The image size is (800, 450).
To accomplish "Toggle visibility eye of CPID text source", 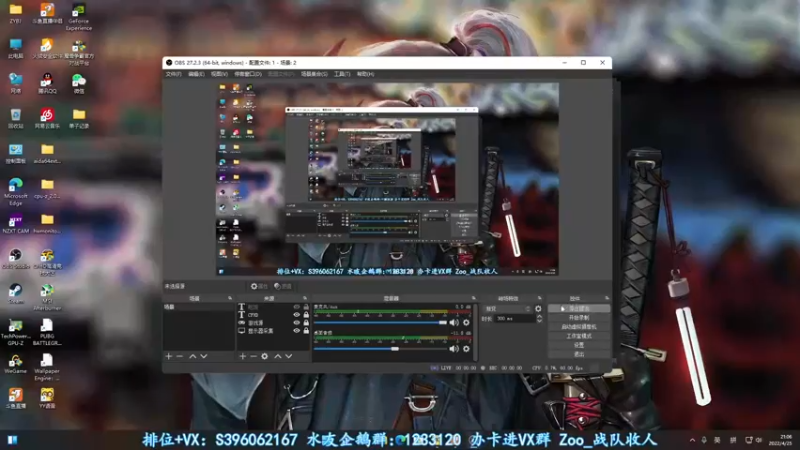I will pyautogui.click(x=296, y=315).
